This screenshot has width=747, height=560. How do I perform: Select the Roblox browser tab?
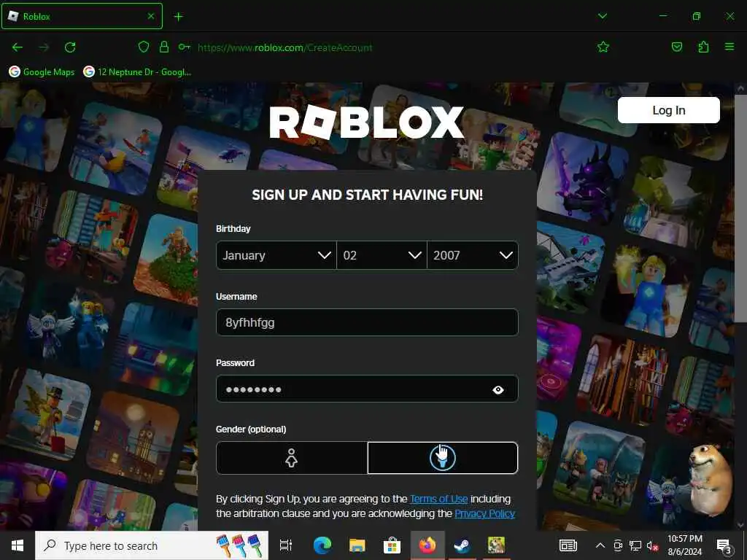coord(82,16)
